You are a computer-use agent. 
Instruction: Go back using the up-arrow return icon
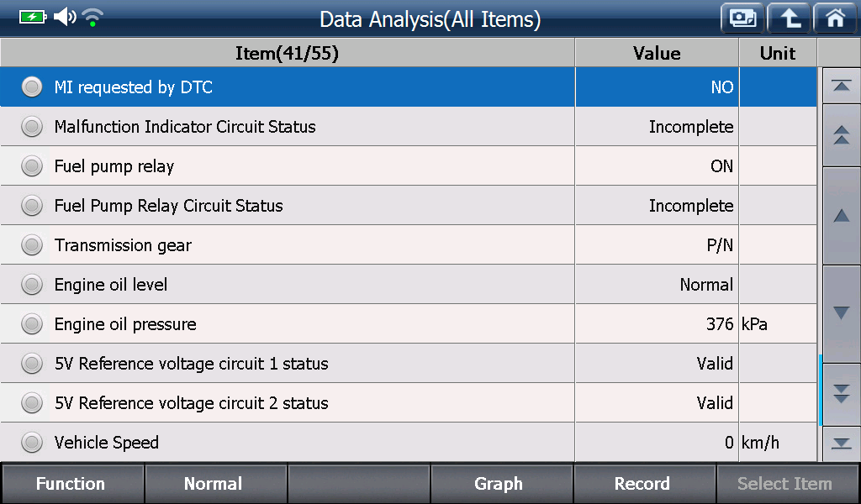[789, 18]
